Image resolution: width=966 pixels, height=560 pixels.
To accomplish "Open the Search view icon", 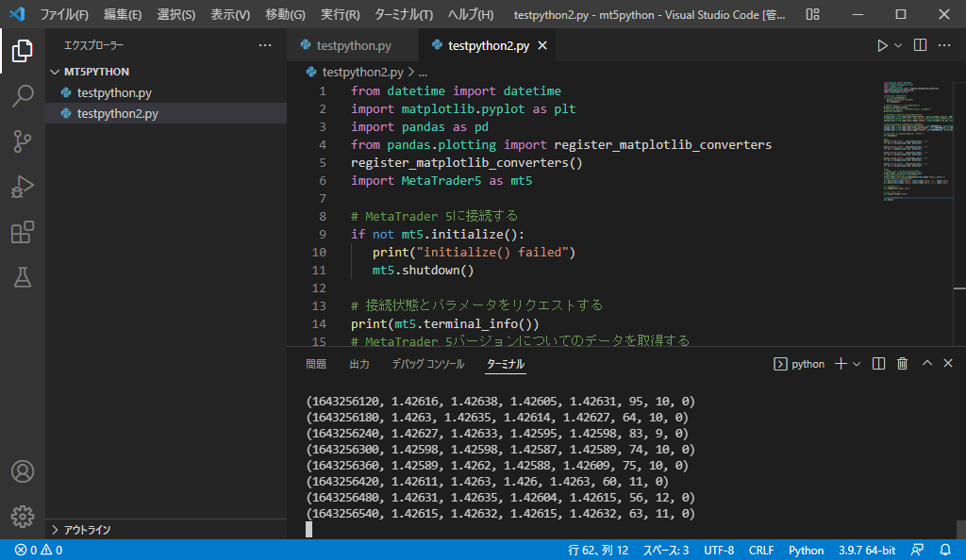I will [x=23, y=96].
